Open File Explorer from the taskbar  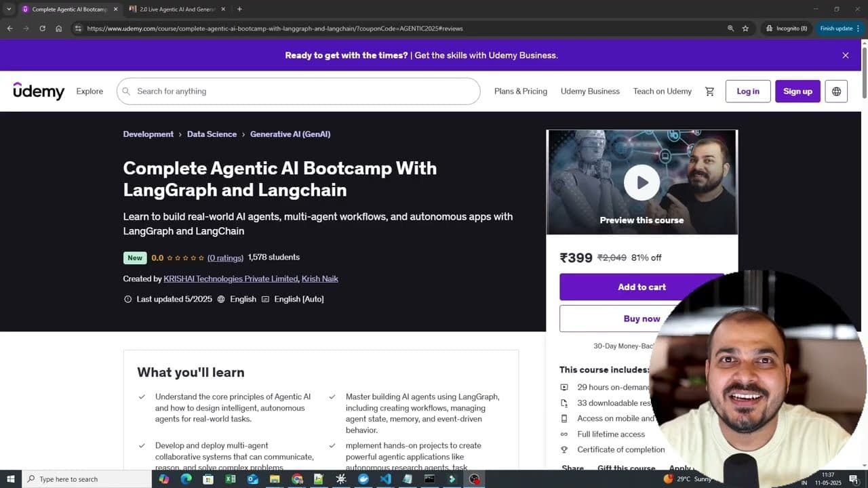[275, 479]
